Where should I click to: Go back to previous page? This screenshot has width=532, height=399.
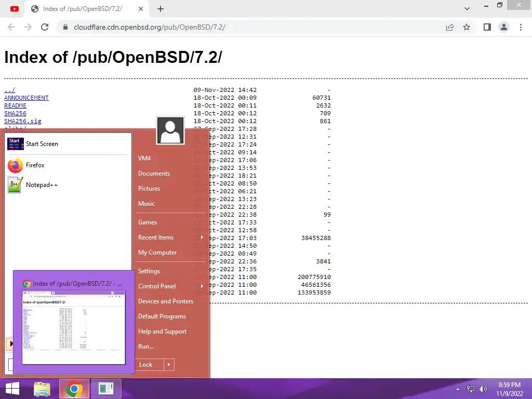coord(11,27)
